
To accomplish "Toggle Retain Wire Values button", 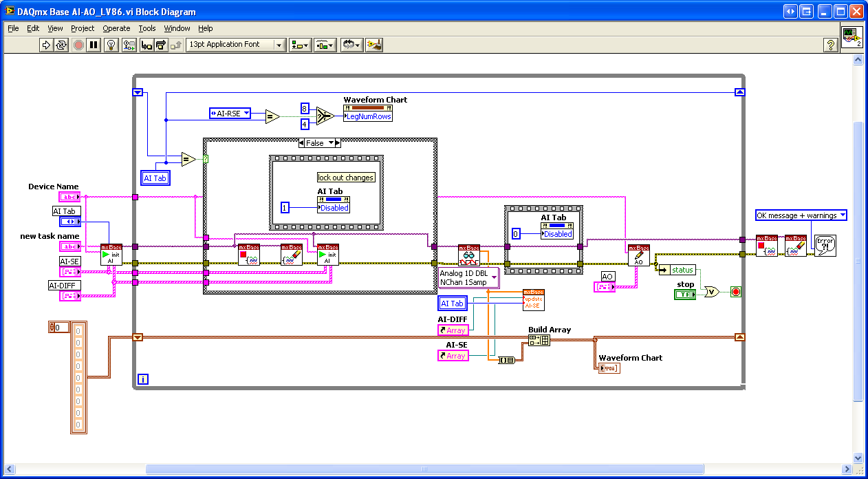I will click(x=129, y=45).
